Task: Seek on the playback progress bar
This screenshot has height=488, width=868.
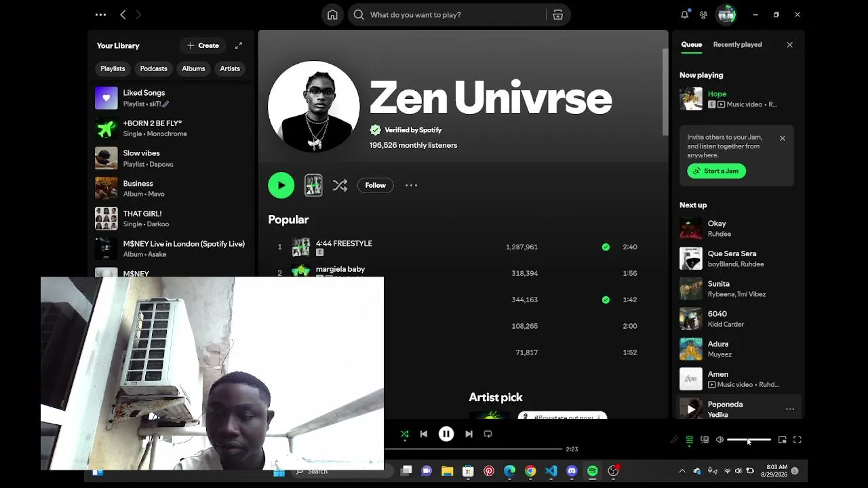Action: pos(473,449)
